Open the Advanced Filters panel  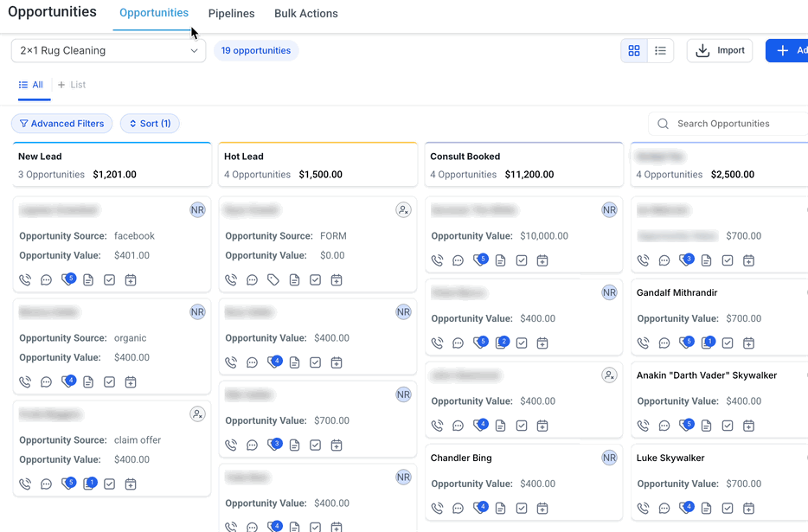click(62, 124)
